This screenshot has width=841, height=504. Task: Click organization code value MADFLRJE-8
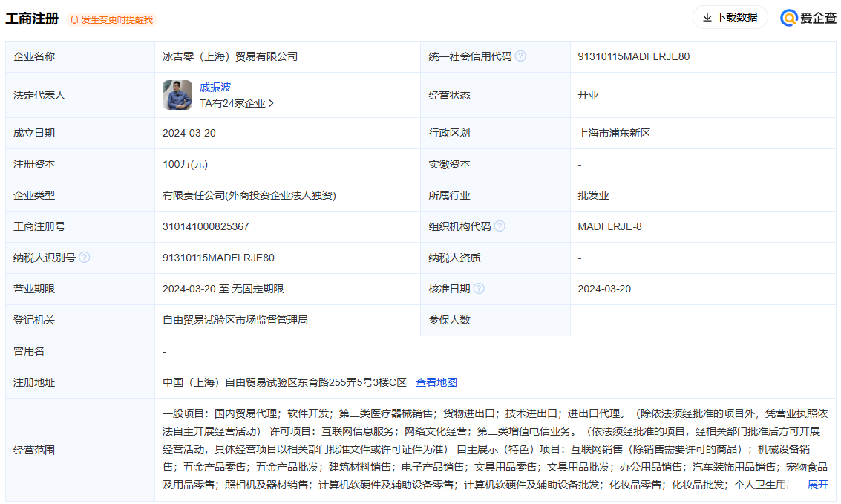[x=609, y=226]
